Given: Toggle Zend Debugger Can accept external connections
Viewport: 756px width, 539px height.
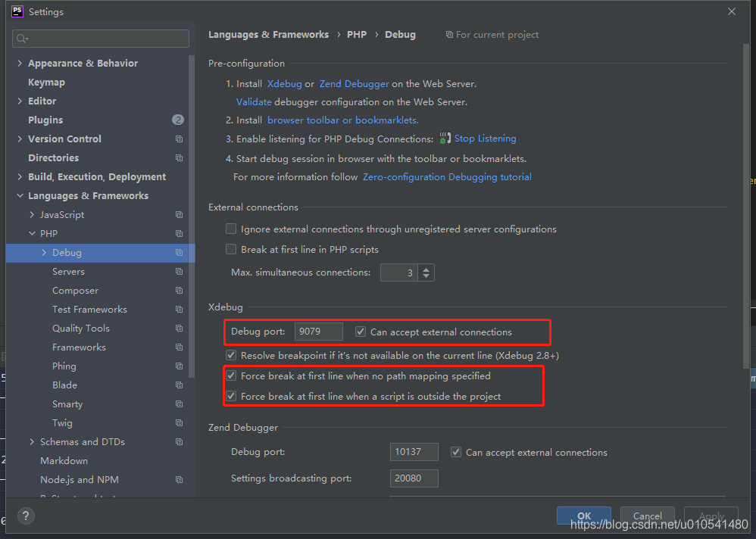Looking at the screenshot, I should click(455, 452).
